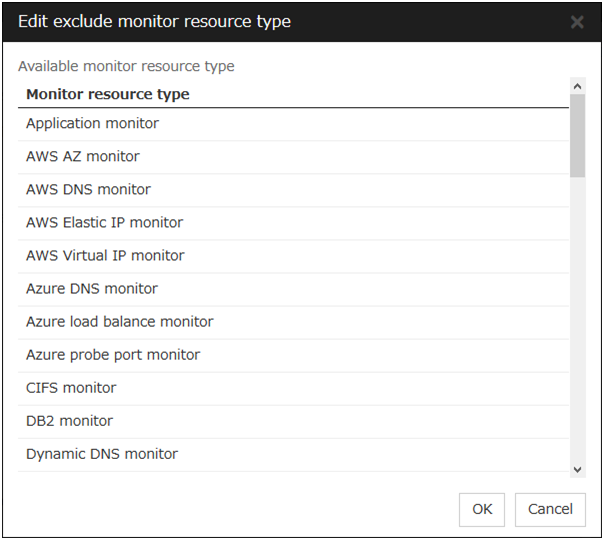Screen dimensions: 604x540
Task: Select Azure probe port monitor
Action: [x=113, y=355]
